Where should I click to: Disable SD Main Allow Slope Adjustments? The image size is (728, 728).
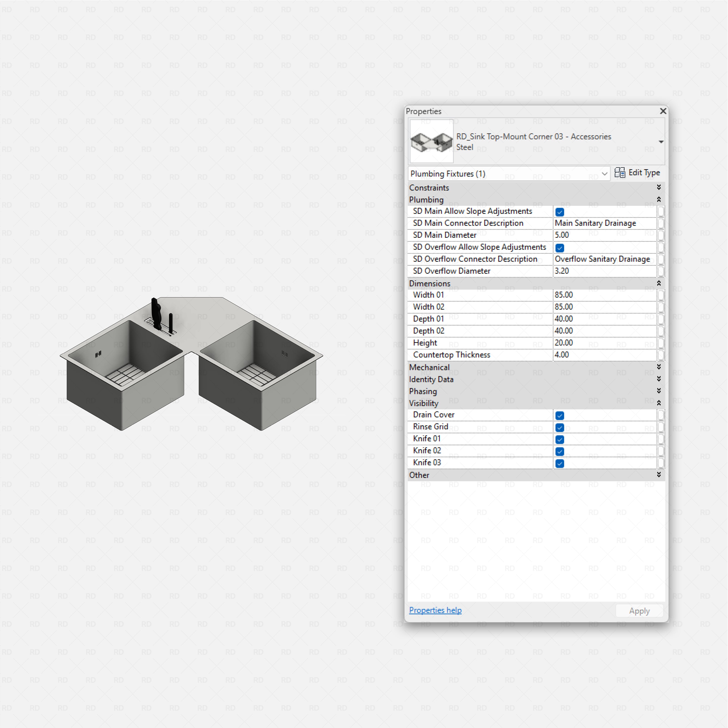(x=560, y=212)
